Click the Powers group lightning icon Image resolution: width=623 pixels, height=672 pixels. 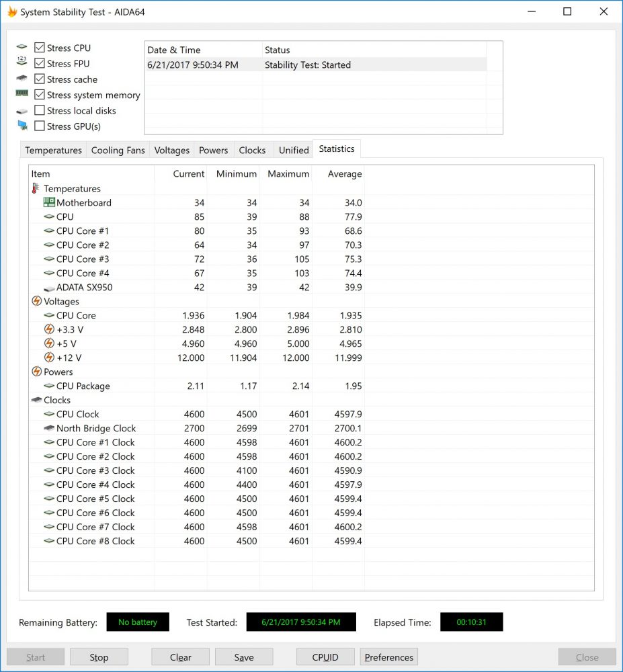pyautogui.click(x=37, y=371)
